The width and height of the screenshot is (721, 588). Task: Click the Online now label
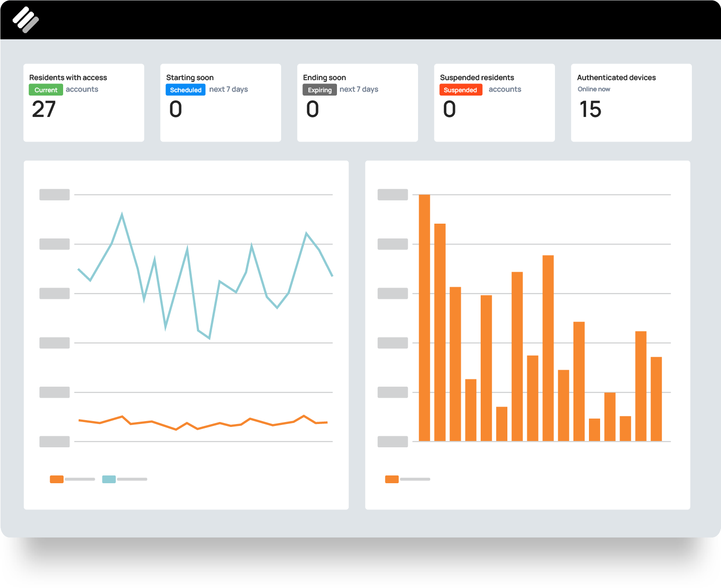(594, 89)
